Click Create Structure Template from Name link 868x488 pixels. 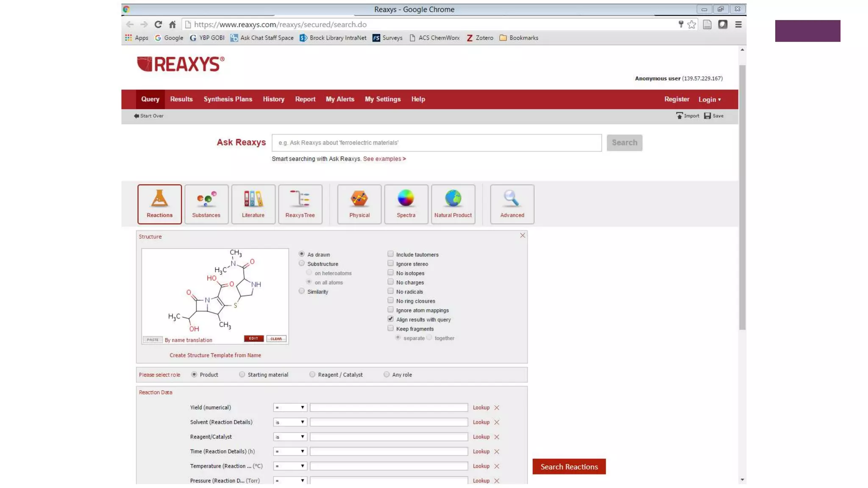tap(215, 355)
